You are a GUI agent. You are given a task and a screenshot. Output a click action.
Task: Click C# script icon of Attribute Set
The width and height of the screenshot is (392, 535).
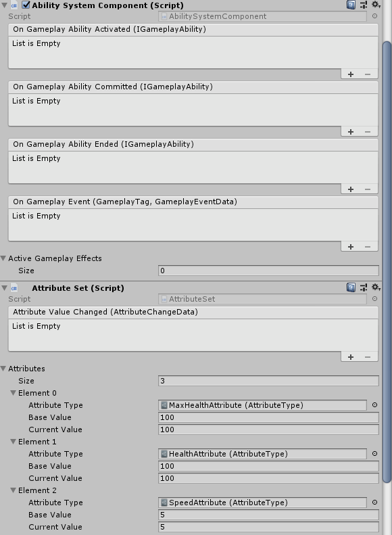click(14, 288)
